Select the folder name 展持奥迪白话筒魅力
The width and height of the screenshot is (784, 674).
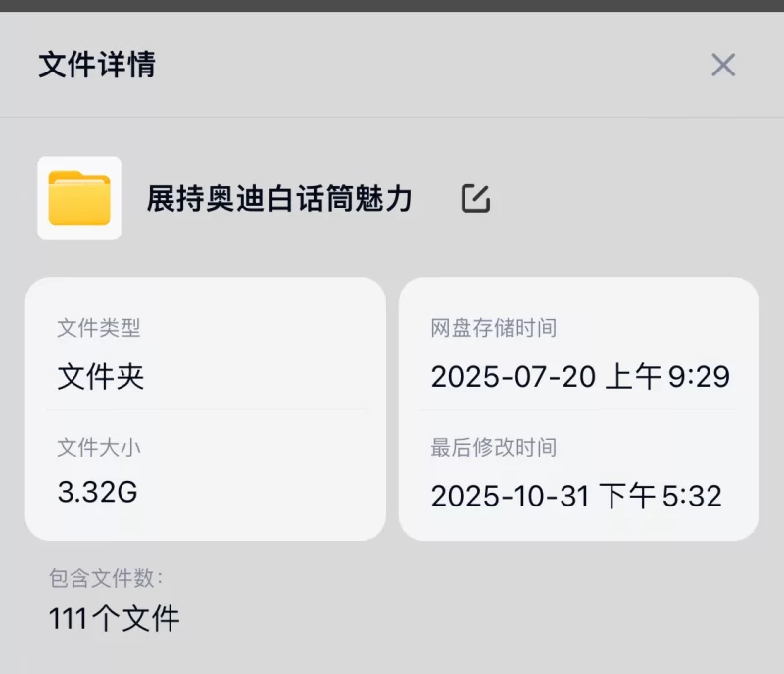click(x=279, y=197)
